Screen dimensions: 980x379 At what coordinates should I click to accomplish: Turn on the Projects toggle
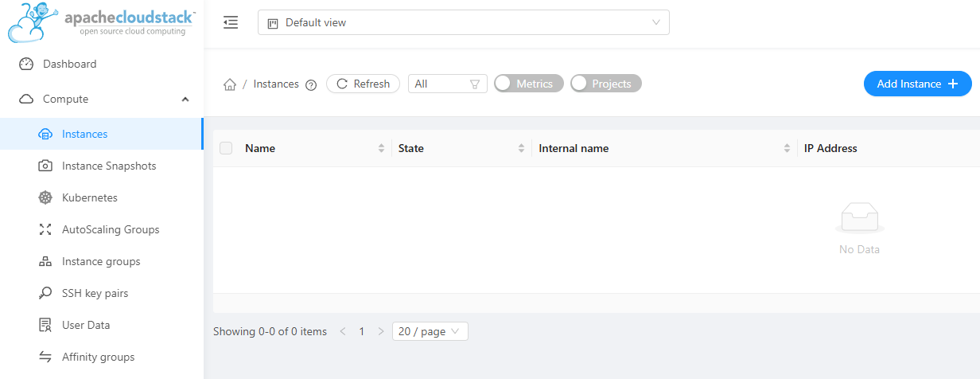pos(605,84)
